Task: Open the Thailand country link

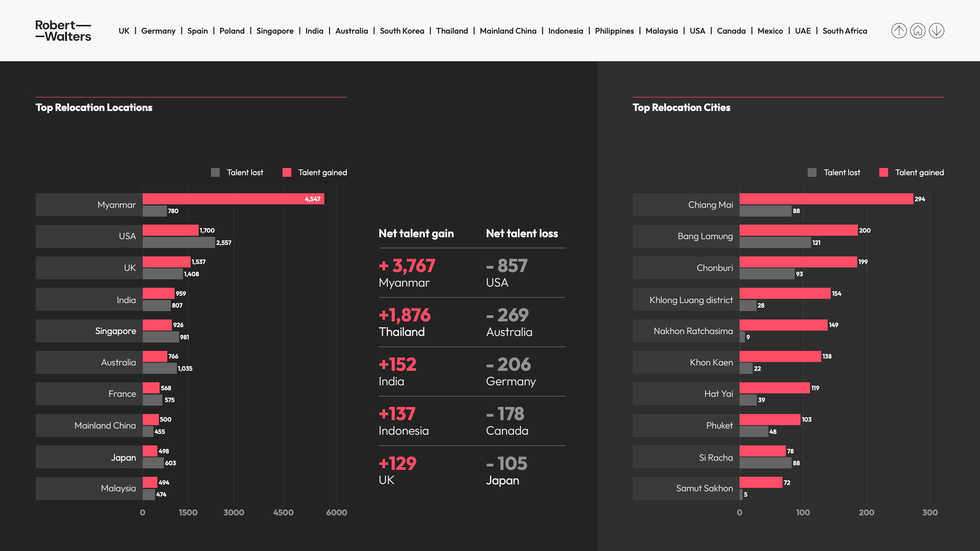Action: 452,31
